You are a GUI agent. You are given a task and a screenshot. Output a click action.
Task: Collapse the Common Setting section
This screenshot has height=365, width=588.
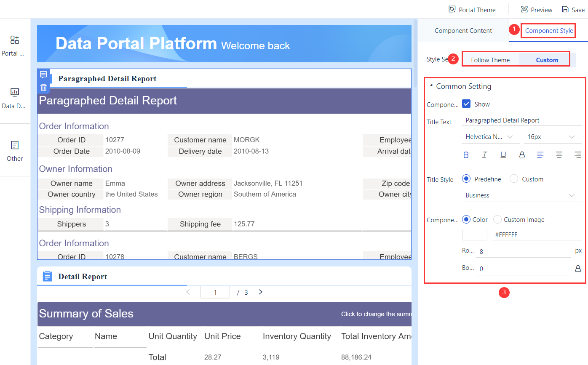pos(431,86)
